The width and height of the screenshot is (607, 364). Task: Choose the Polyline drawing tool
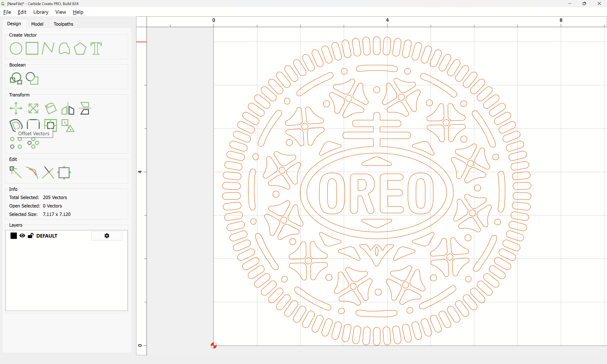click(x=48, y=48)
